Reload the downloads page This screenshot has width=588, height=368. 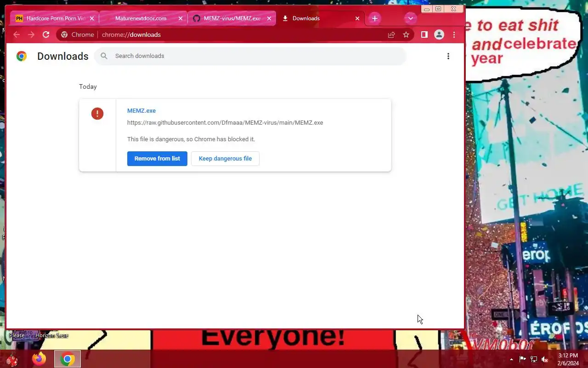[x=46, y=34]
